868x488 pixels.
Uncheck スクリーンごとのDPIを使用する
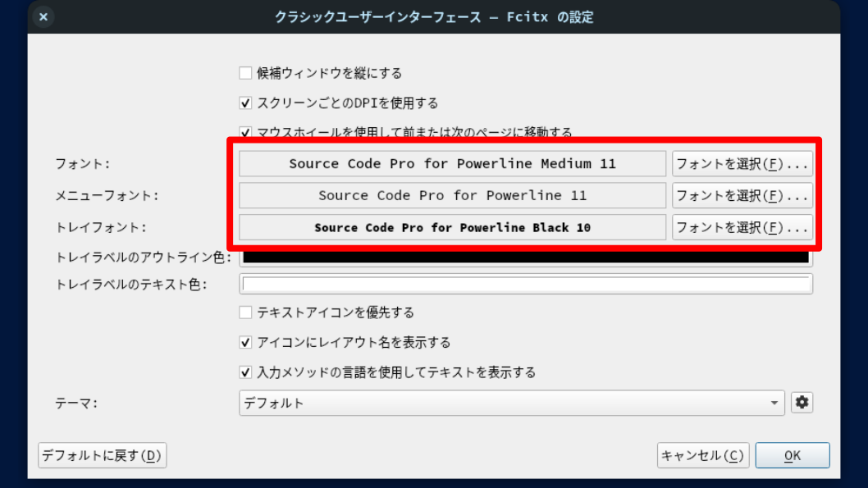[245, 103]
